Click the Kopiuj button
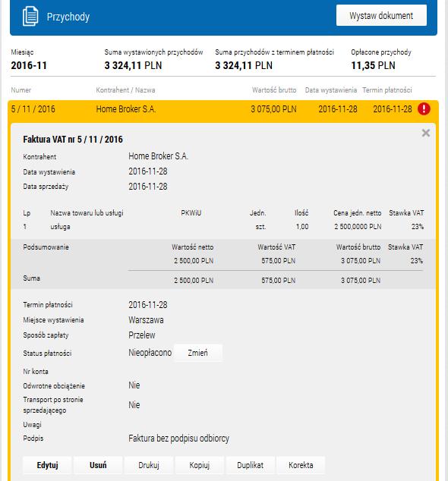The width and height of the screenshot is (448, 481). (x=199, y=465)
